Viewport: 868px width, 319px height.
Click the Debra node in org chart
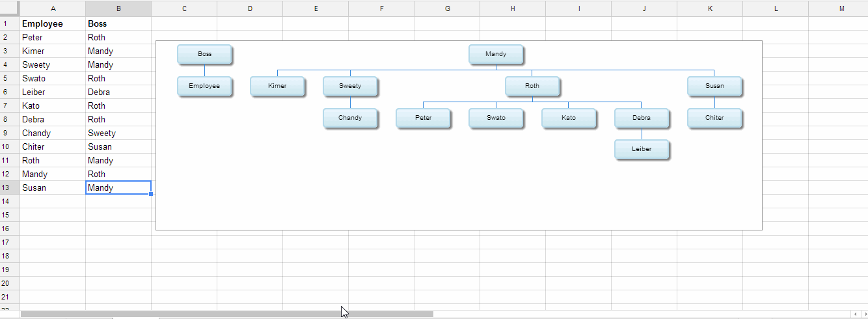pyautogui.click(x=642, y=118)
